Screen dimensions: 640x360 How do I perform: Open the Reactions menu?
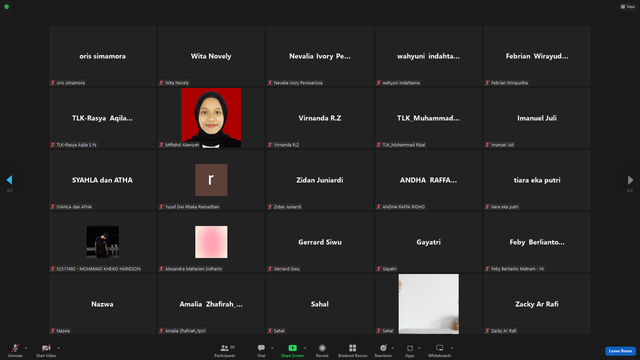point(383,350)
